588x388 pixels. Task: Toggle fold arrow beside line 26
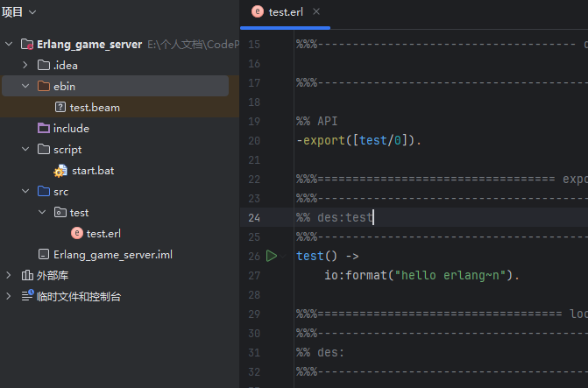[283, 256]
